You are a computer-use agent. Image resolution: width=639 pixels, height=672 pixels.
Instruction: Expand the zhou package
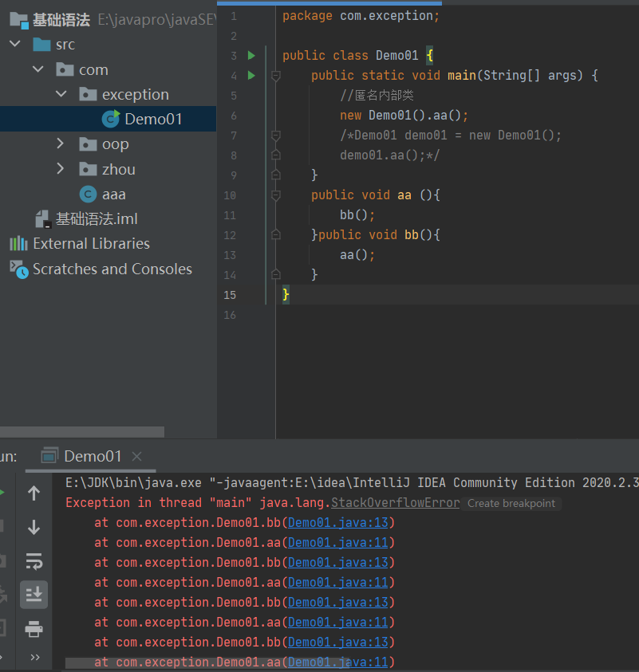61,169
